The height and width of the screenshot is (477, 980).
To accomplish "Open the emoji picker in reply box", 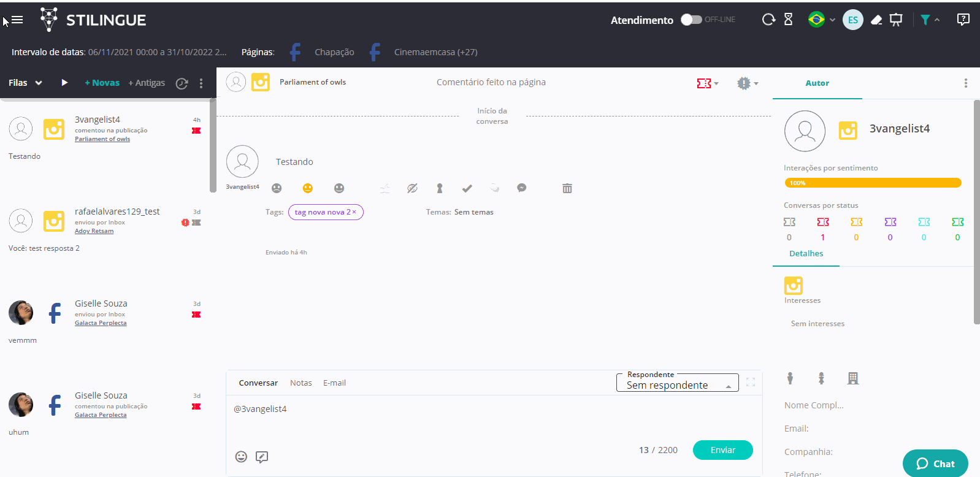I will pos(241,457).
